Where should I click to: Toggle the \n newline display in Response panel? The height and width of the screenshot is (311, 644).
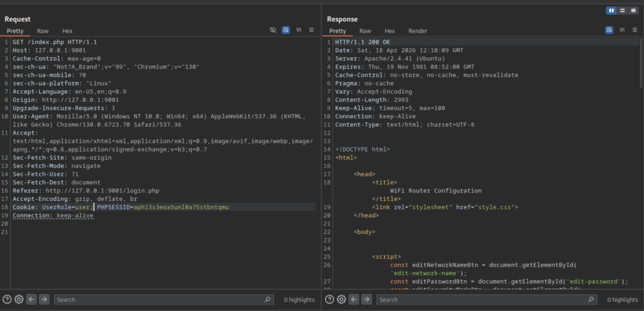pyautogui.click(x=621, y=30)
